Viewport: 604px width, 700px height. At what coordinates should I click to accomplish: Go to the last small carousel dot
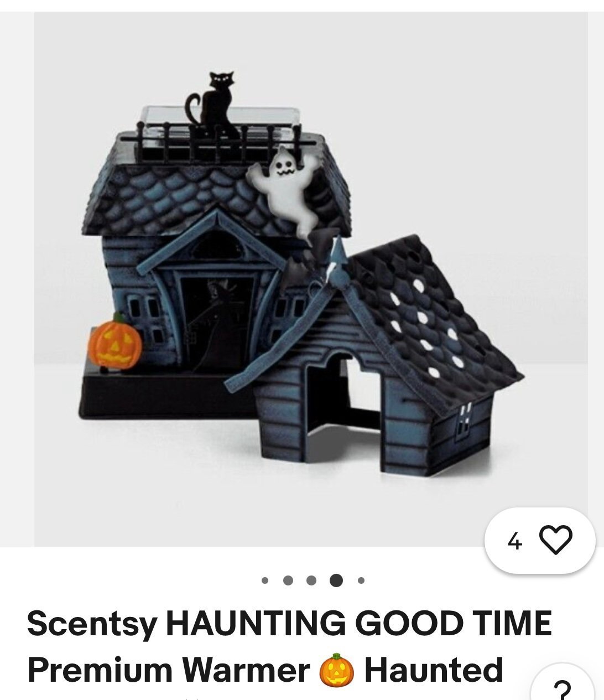pos(361,580)
